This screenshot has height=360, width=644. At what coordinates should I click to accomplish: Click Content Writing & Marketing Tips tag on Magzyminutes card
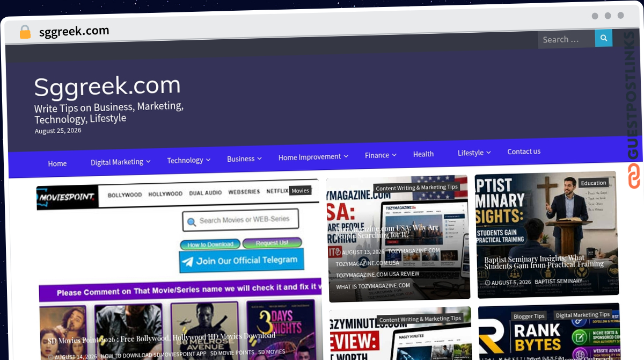coord(420,319)
